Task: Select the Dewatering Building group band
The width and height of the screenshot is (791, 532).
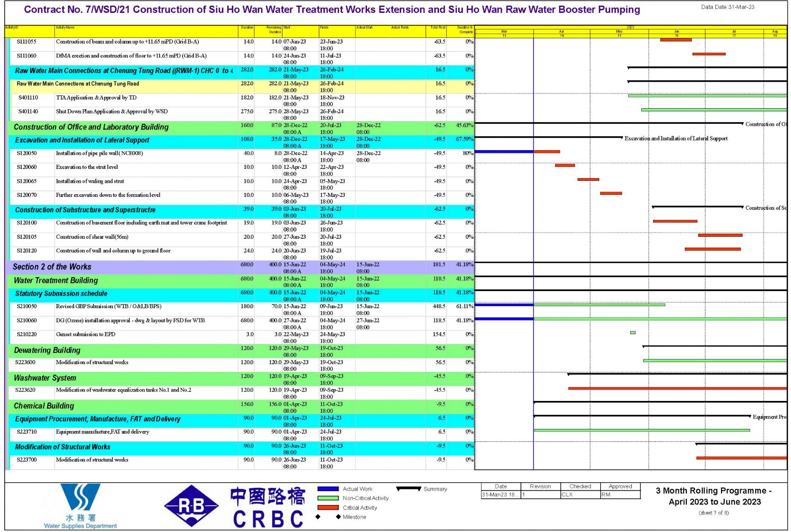Action: point(242,351)
